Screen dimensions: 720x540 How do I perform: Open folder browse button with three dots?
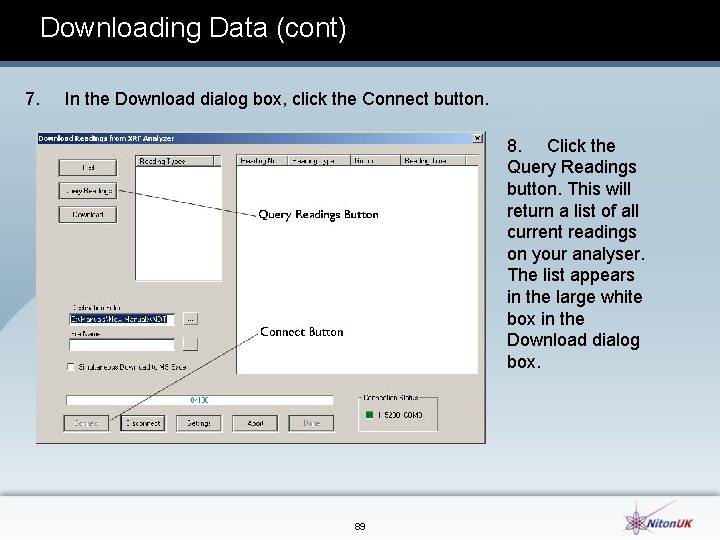point(191,319)
